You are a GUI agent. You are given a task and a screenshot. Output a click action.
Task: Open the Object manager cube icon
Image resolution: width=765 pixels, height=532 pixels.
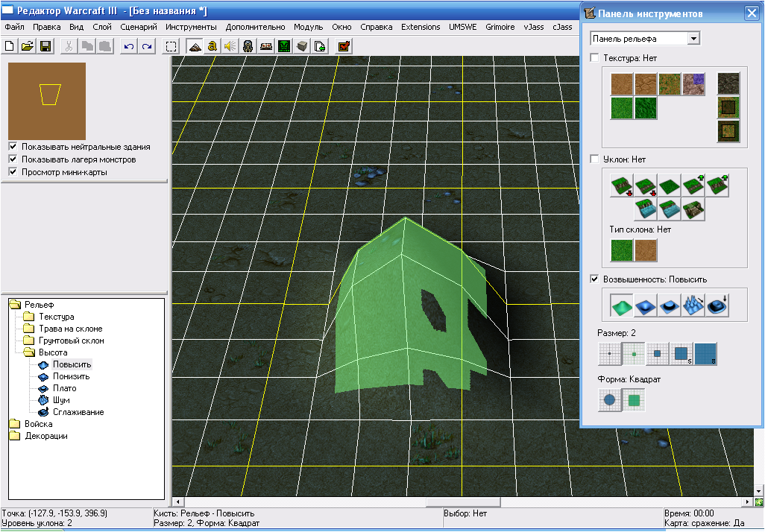pyautogui.click(x=303, y=46)
